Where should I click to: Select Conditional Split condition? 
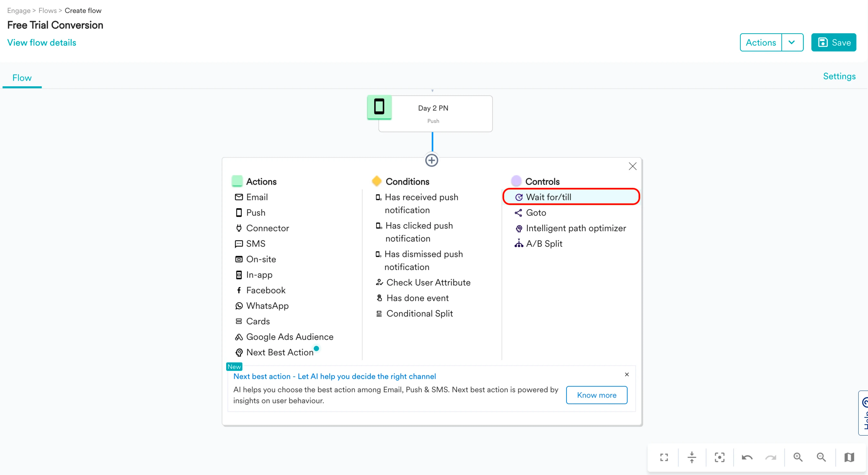(419, 313)
